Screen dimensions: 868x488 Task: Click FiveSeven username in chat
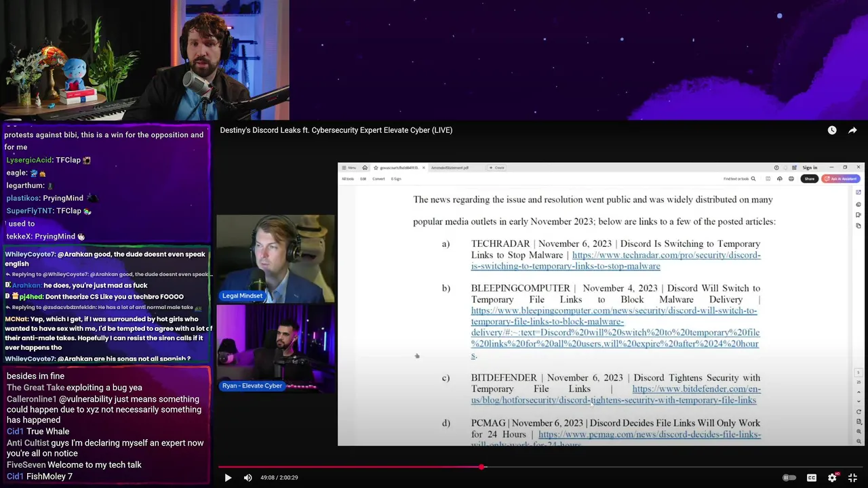[x=26, y=465]
